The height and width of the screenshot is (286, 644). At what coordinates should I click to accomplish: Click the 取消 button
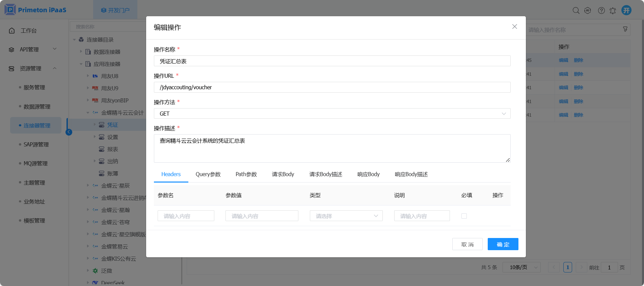point(467,244)
